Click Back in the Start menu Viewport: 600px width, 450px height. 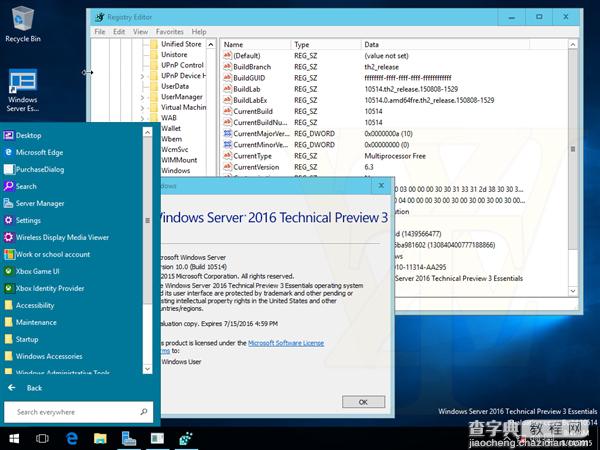coord(25,388)
